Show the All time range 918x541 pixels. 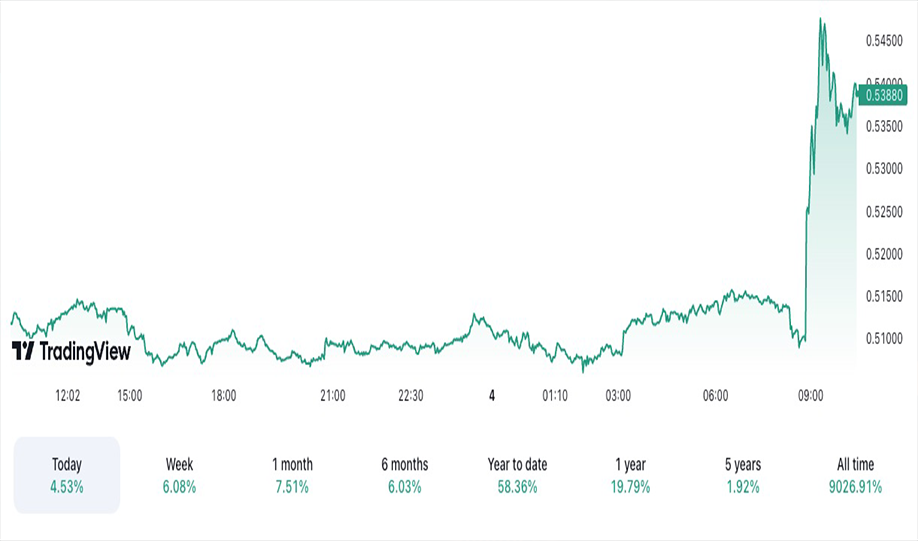point(855,475)
